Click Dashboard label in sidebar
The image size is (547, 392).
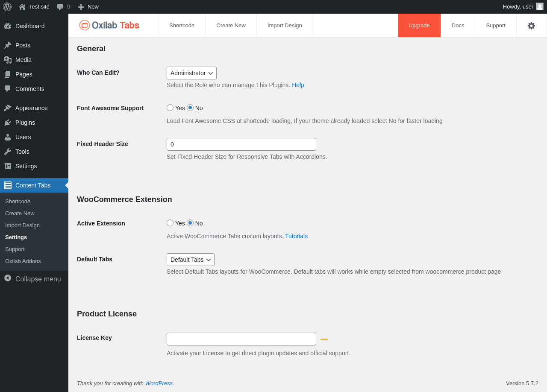tap(30, 26)
